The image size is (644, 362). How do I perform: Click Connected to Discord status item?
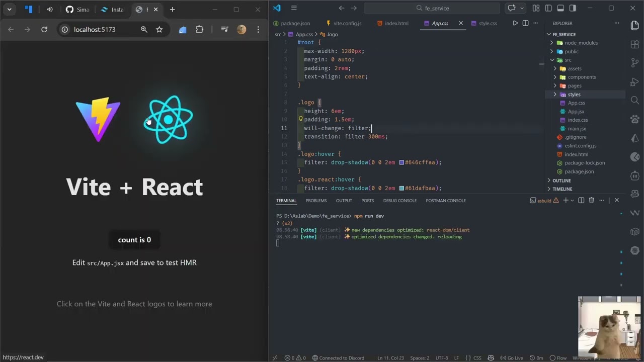click(x=338, y=358)
